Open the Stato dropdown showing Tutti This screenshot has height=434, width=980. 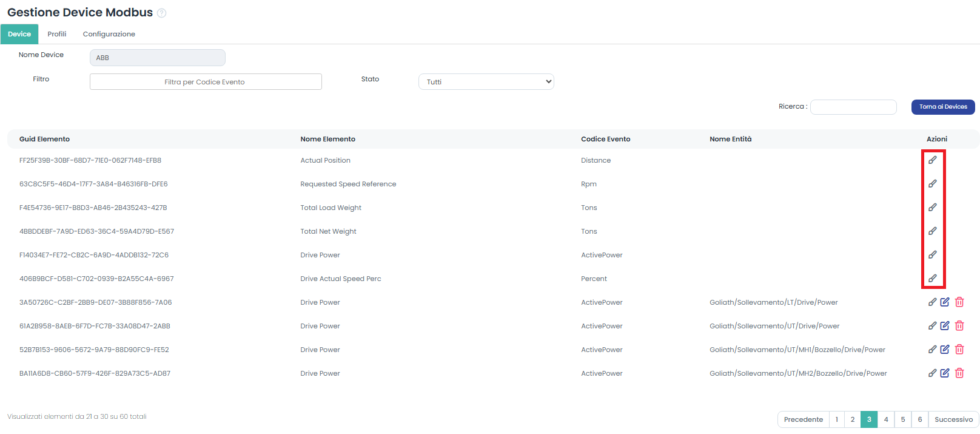click(x=486, y=82)
